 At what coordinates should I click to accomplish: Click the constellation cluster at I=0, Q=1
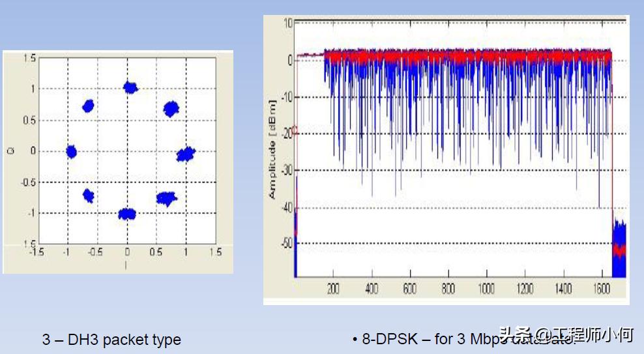130,87
